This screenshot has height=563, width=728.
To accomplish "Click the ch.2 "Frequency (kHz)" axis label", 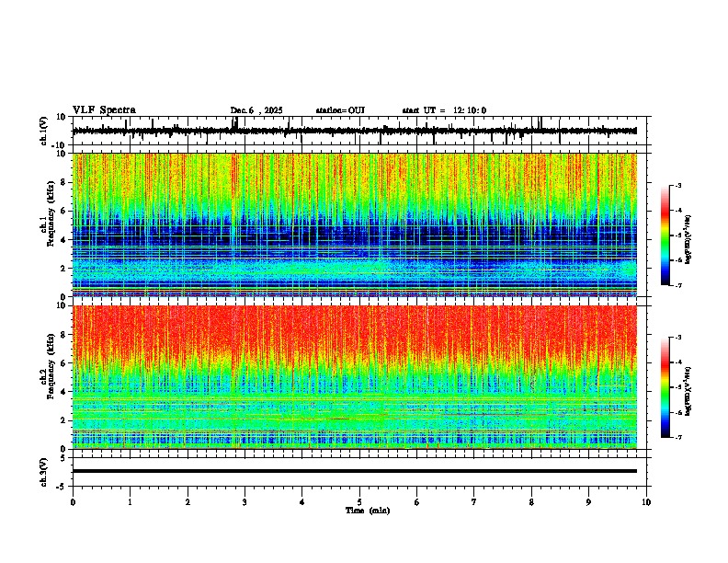I will (50, 366).
